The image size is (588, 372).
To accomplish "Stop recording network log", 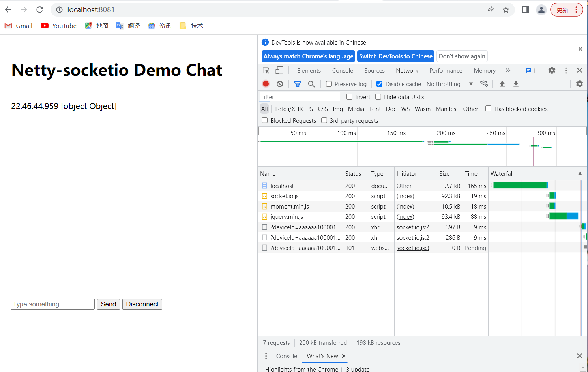I will pyautogui.click(x=266, y=84).
